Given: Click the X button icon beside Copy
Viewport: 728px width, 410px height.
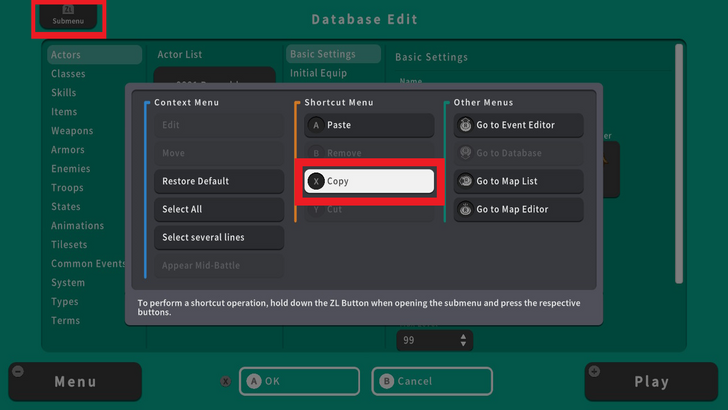Looking at the screenshot, I should pyautogui.click(x=316, y=181).
